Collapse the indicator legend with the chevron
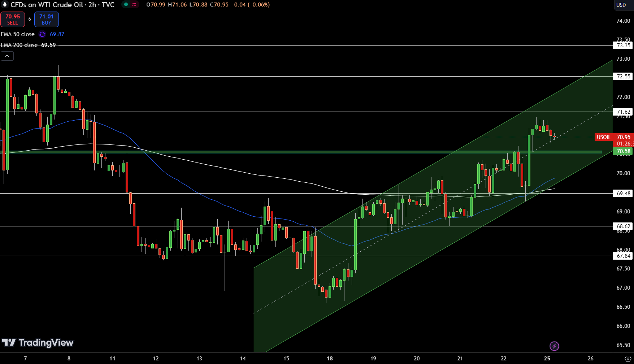The height and width of the screenshot is (364, 634). [7, 56]
